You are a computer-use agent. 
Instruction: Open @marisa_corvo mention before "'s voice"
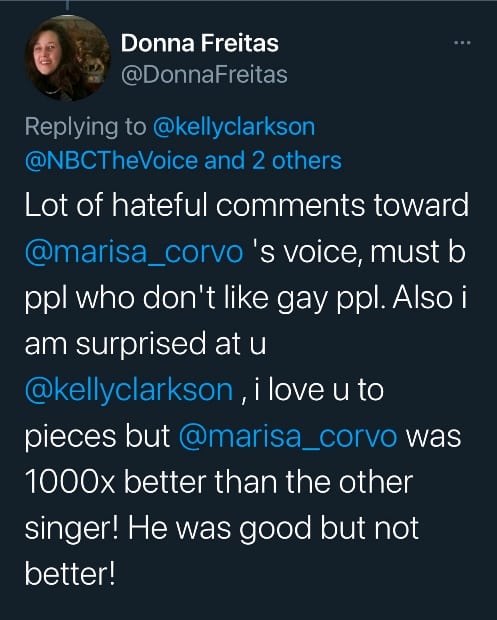pyautogui.click(x=134, y=252)
